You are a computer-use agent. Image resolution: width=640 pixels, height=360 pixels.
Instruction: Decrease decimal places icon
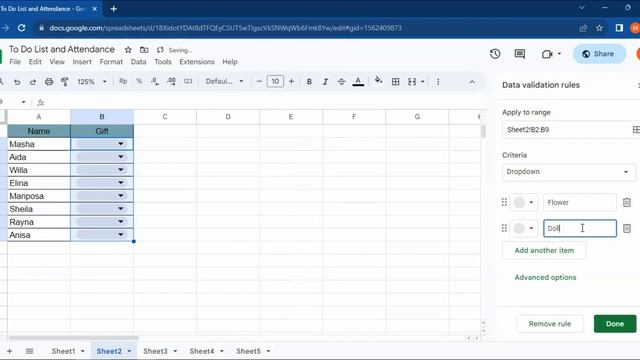155,82
